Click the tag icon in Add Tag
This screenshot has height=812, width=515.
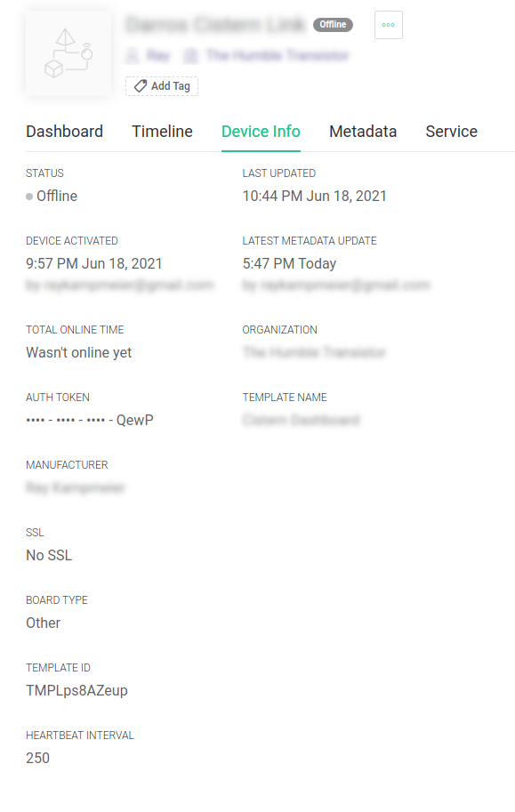click(140, 86)
